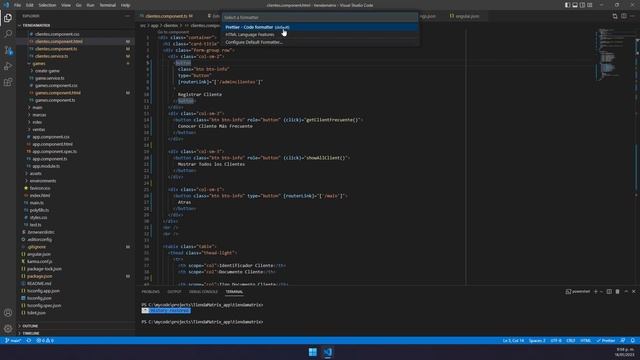
Task: Click the git branch indicator in status bar
Action: (x=13, y=340)
